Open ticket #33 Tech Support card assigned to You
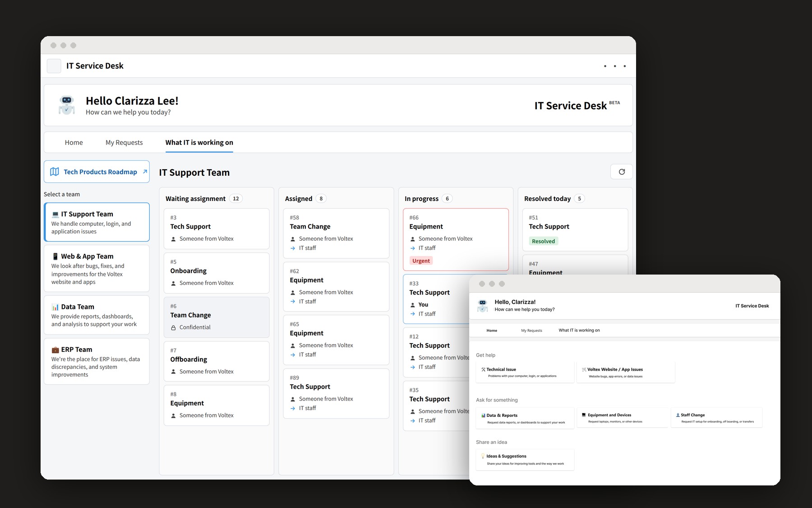This screenshot has width=812, height=508. (x=436, y=299)
